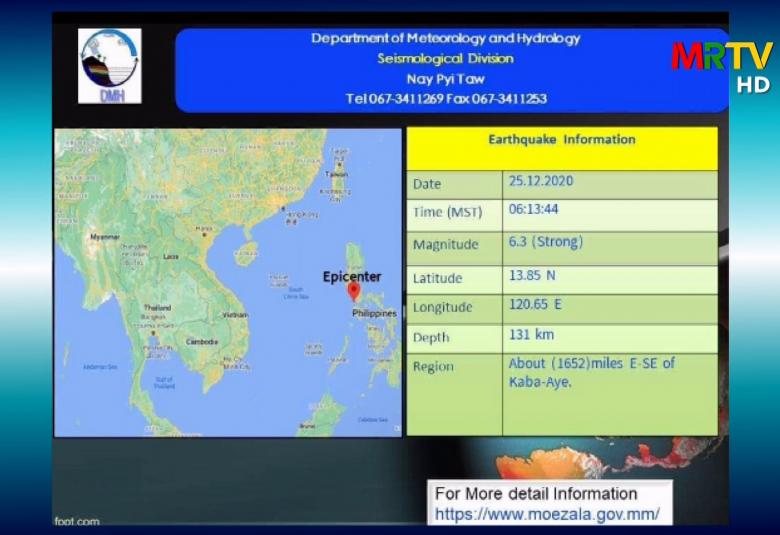
Task: Select the Thailand label on the map
Action: (x=157, y=308)
